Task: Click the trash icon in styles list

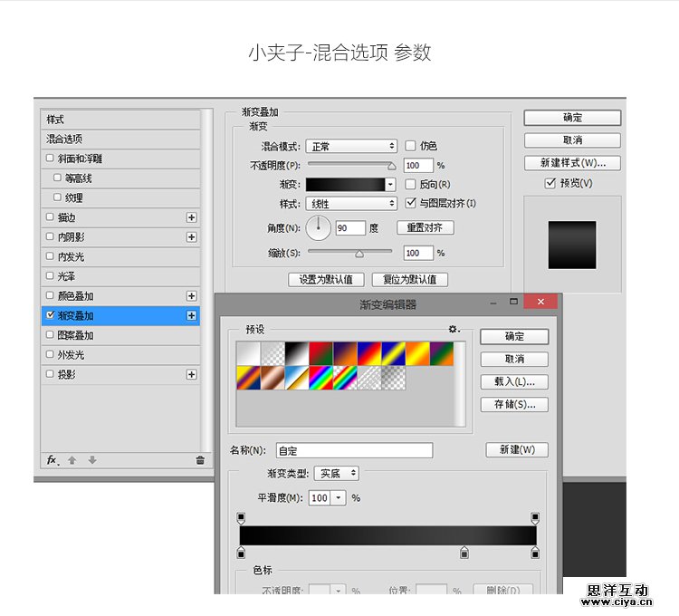Action: pos(200,460)
